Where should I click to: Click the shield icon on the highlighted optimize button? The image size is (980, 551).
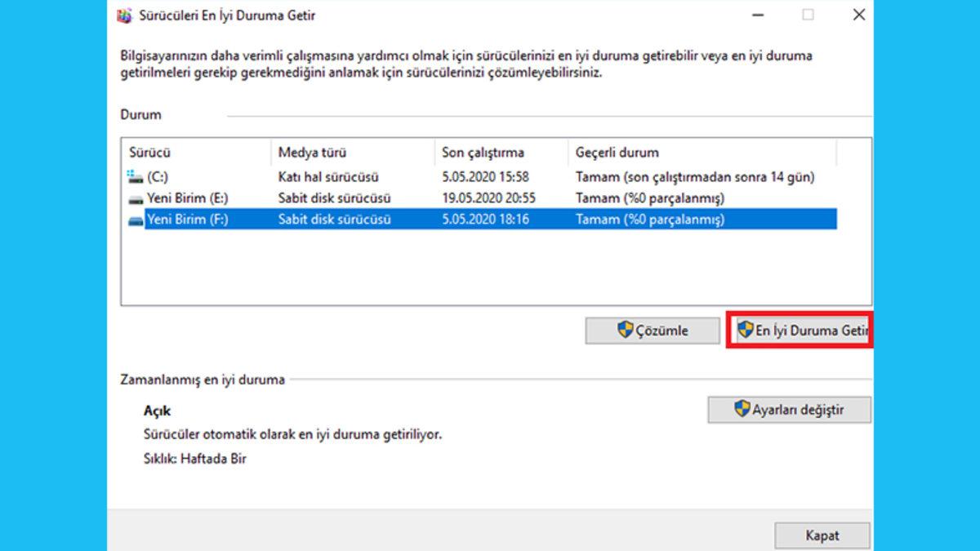[x=745, y=330]
